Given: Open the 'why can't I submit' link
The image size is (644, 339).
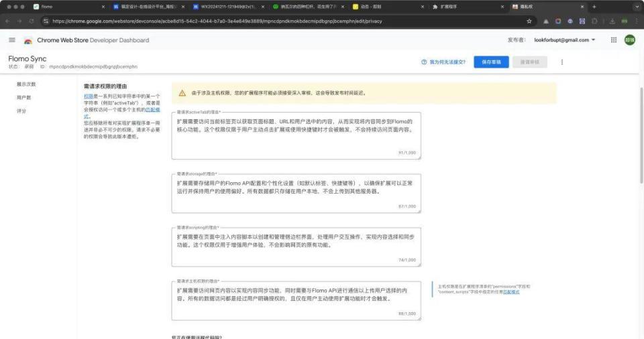Looking at the screenshot, I should tap(447, 62).
